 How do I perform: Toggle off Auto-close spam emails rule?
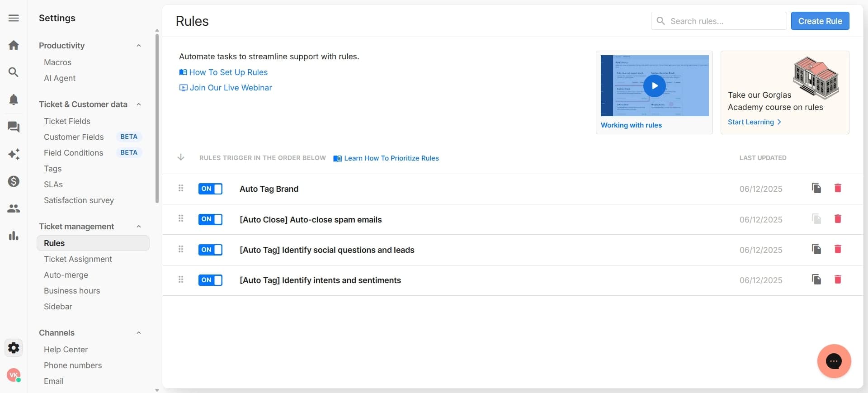tap(210, 219)
